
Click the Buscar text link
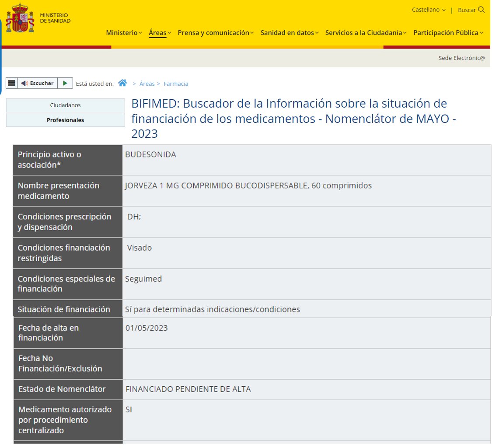click(467, 10)
